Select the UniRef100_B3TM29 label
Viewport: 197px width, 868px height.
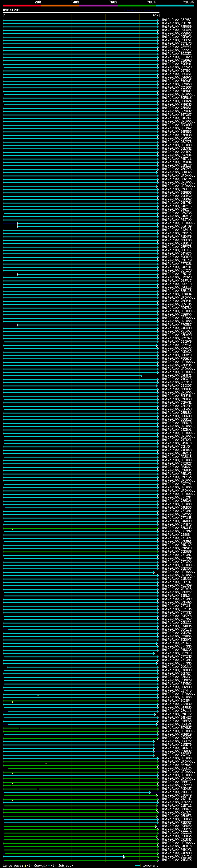click(x=177, y=57)
